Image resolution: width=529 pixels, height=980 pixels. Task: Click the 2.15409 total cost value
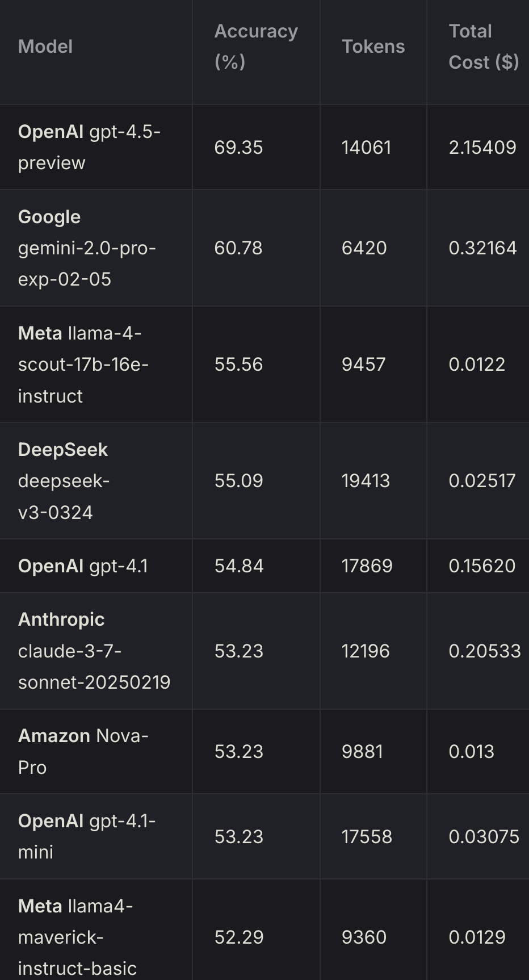482,148
